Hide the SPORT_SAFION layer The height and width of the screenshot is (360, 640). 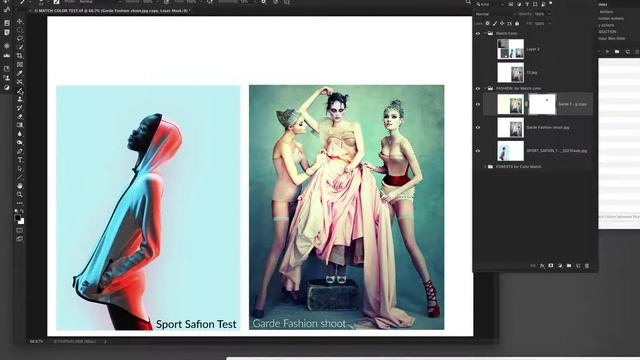click(478, 151)
